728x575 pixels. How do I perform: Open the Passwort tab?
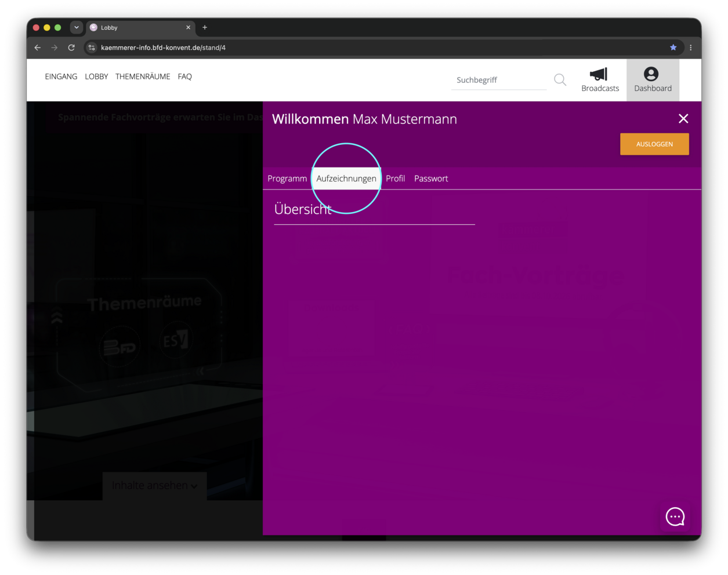(431, 179)
